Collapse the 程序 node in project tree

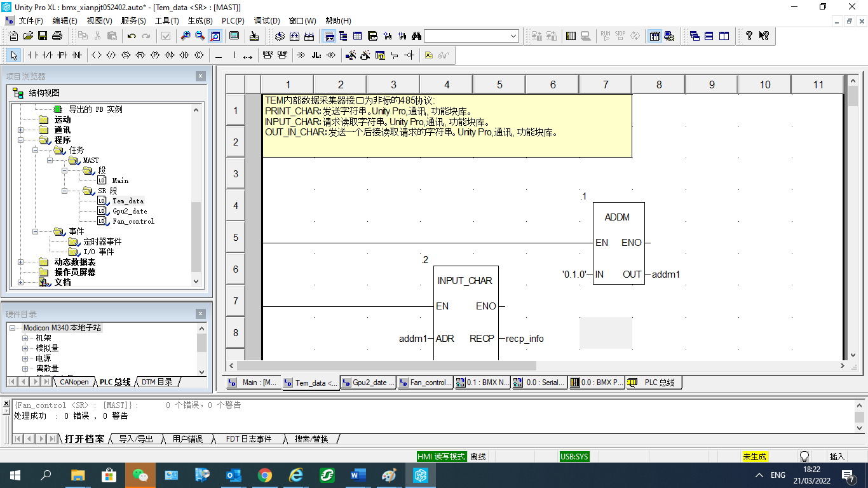(x=21, y=140)
